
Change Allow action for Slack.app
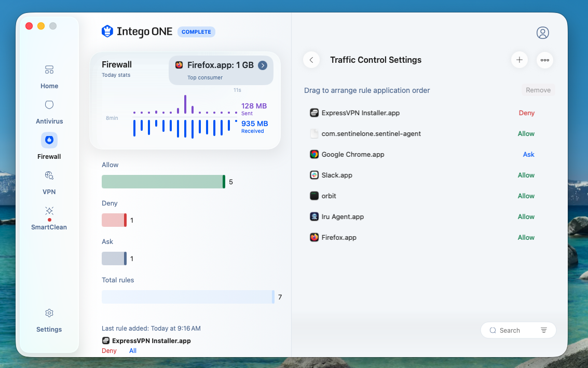click(x=526, y=175)
